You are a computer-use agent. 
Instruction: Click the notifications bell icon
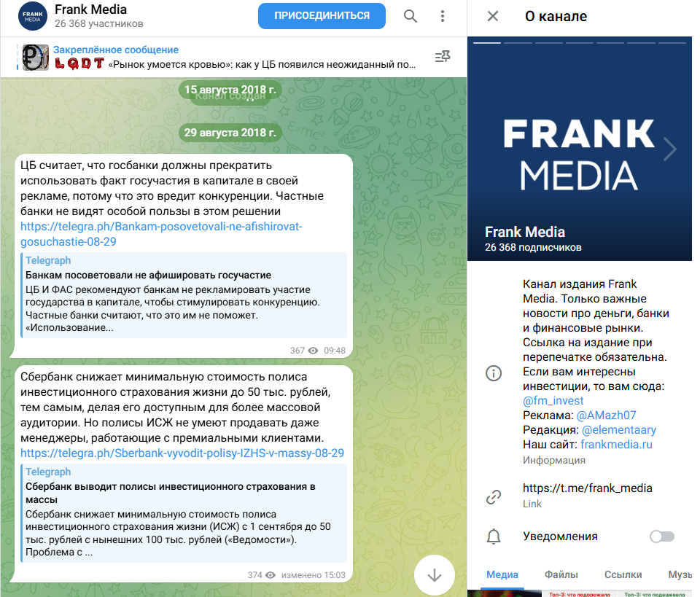(494, 536)
